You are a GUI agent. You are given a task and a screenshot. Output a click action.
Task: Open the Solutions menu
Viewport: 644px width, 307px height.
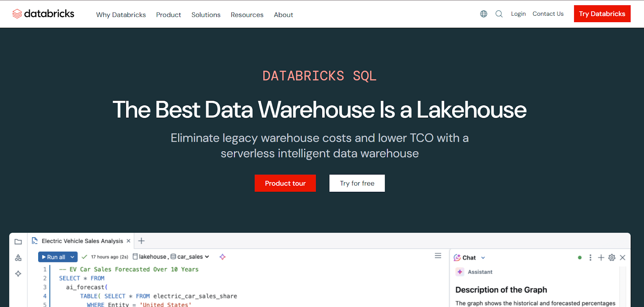(206, 15)
